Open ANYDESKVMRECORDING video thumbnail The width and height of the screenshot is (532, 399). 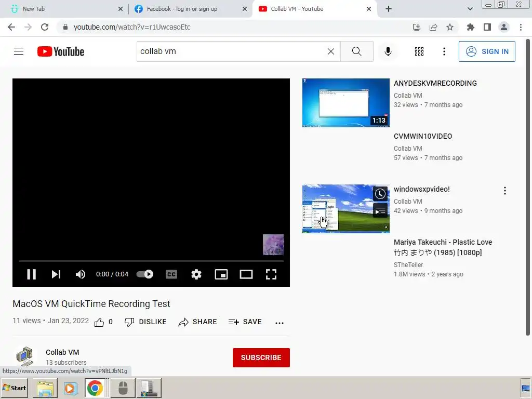pyautogui.click(x=345, y=103)
